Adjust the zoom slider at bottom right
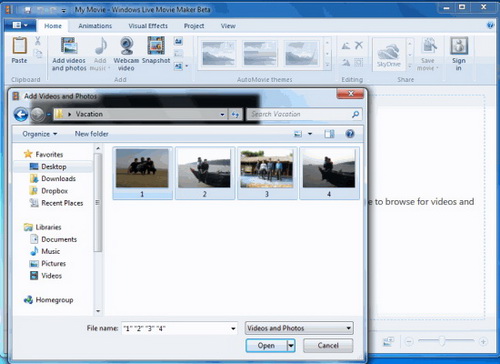The height and width of the screenshot is (364, 500). (x=442, y=341)
